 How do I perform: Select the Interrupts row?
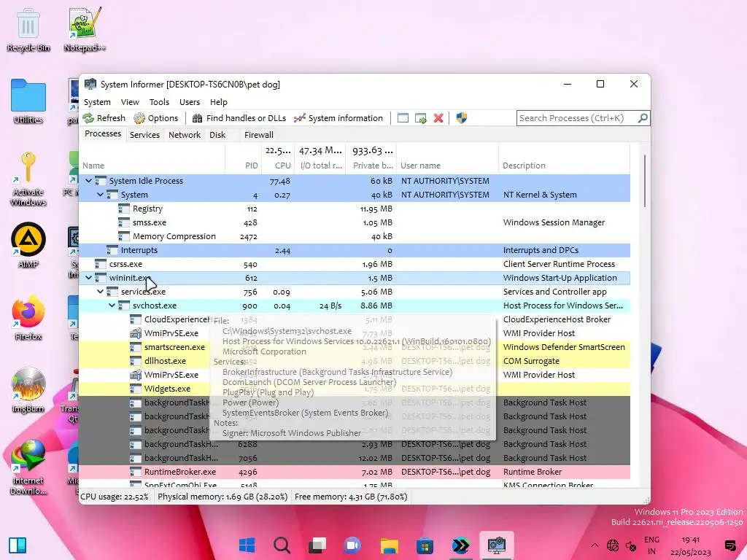(355, 250)
